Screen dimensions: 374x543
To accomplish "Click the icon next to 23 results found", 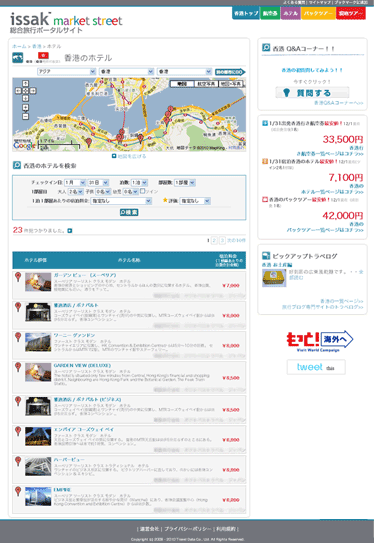I will (x=70, y=231).
